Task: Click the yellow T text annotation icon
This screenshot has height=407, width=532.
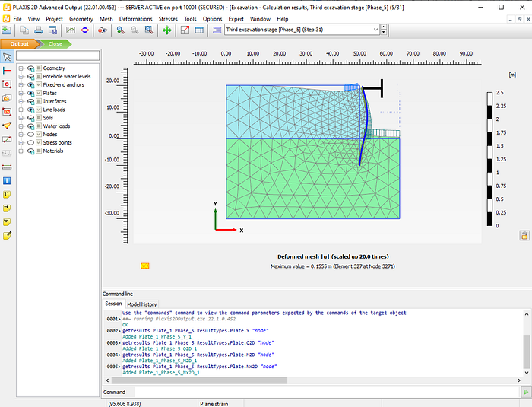Action: pyautogui.click(x=7, y=195)
